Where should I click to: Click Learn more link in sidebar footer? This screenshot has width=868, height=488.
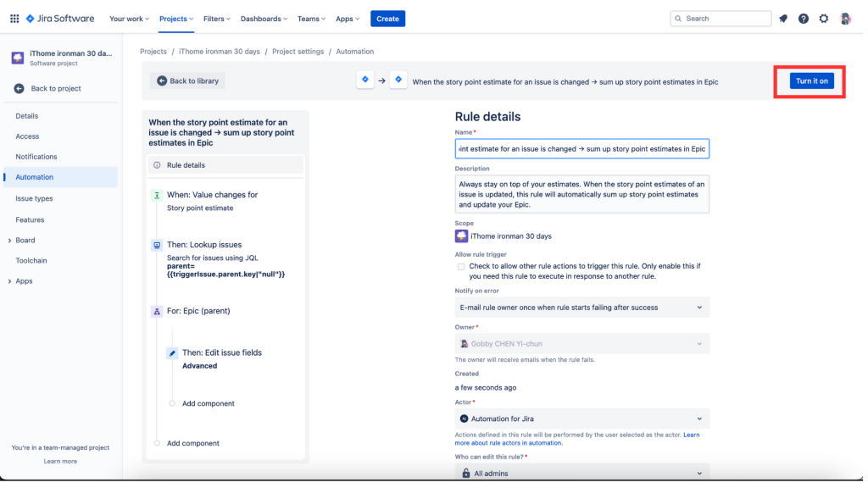point(60,462)
